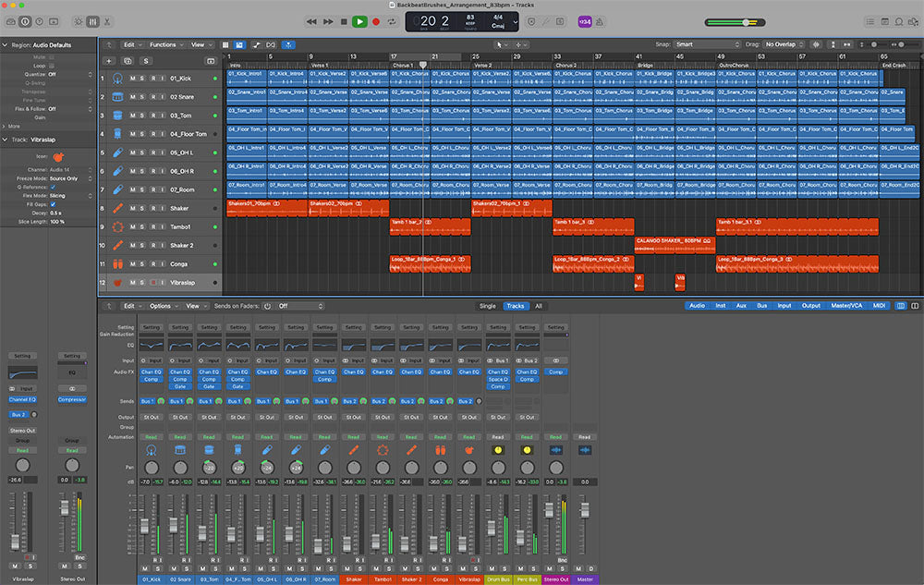Switch mixer to the Single tab

click(487, 306)
